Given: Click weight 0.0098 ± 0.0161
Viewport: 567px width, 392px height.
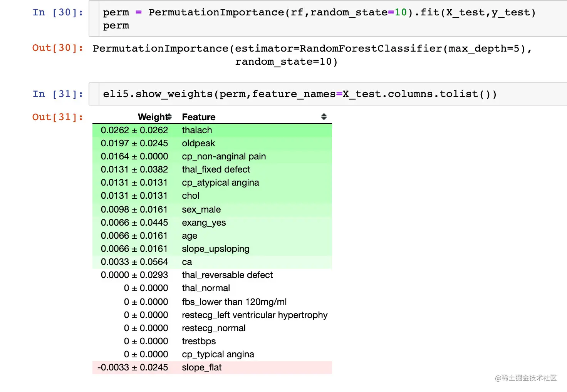Looking at the screenshot, I should click(x=134, y=209).
